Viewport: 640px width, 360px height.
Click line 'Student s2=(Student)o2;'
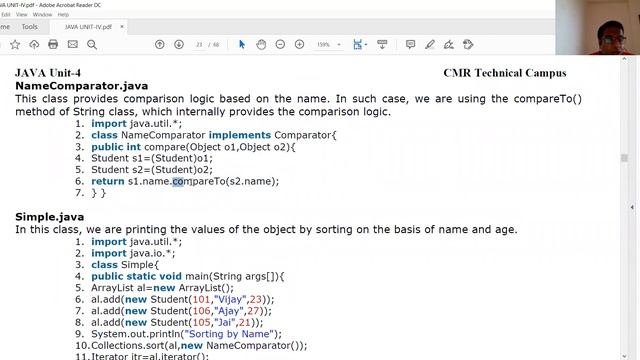pos(152,170)
